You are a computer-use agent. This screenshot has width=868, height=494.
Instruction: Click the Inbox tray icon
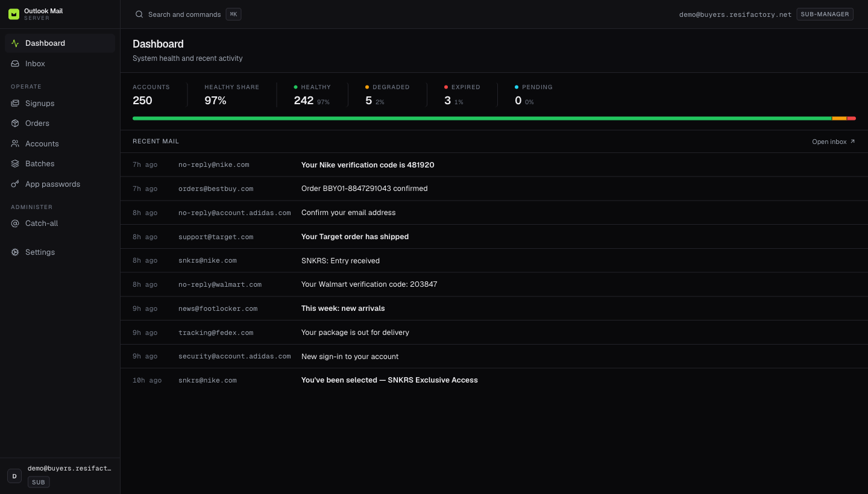point(15,64)
